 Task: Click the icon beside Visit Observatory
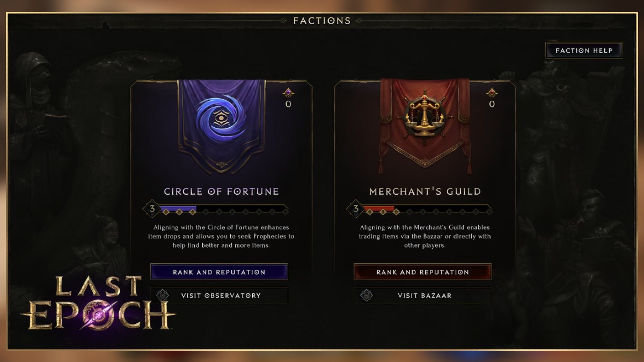click(x=163, y=295)
